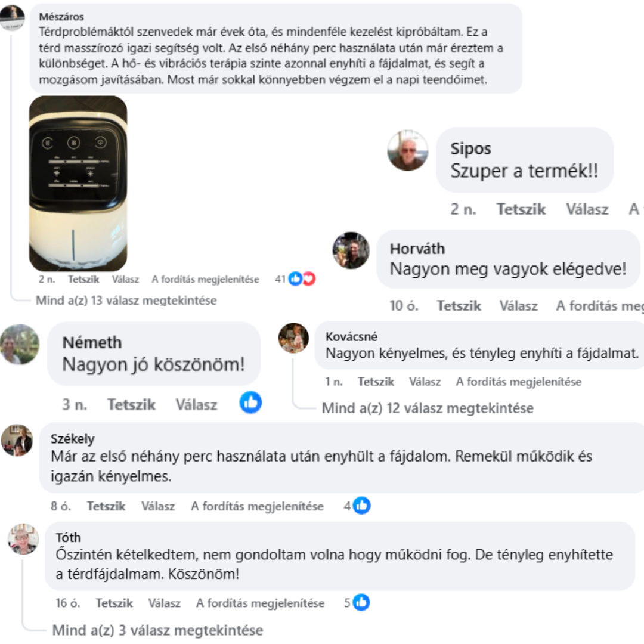The image size is (644, 644).
Task: Open Kovácsné's profile avatar
Action: [x=293, y=338]
